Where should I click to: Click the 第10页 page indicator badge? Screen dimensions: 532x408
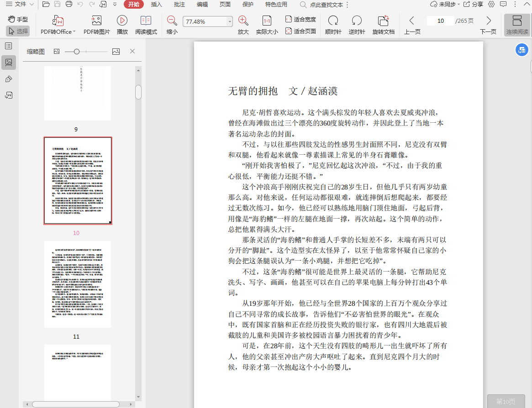506,402
